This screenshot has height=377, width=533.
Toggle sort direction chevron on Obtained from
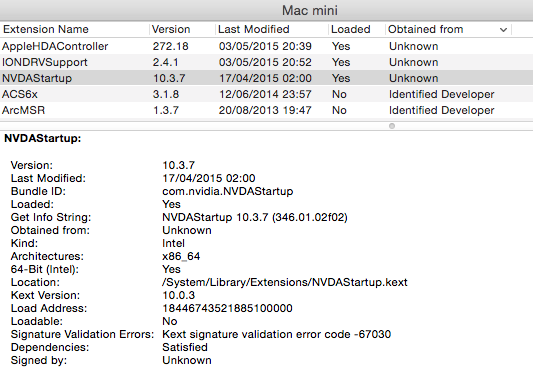503,30
